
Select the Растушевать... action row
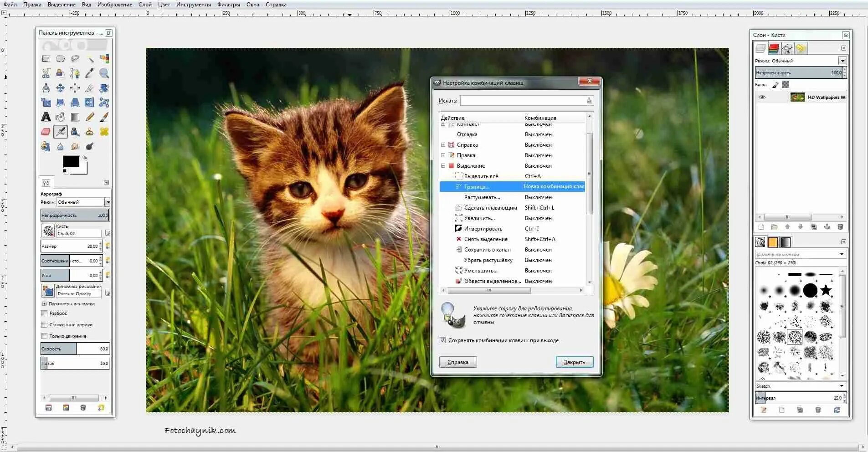(512, 197)
